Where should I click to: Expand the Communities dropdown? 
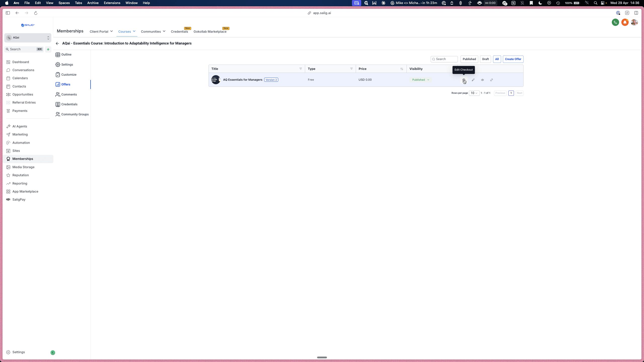153,31
